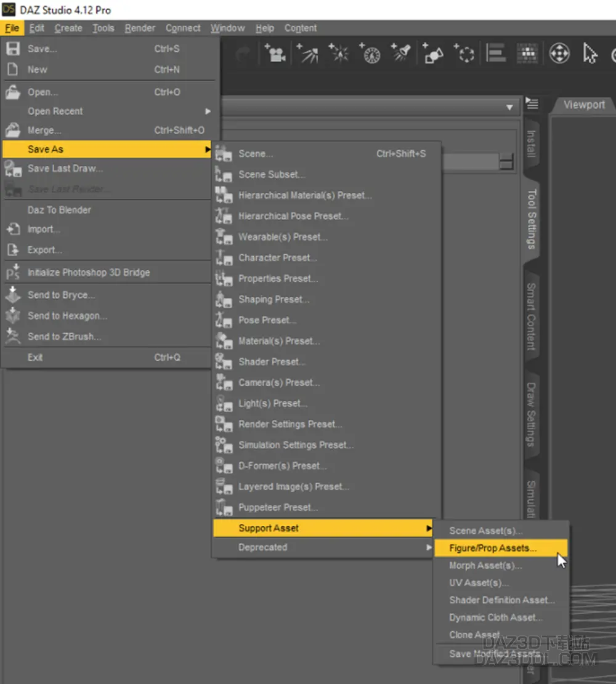Click the Align toolbar icon
This screenshot has height=684, width=616.
pos(496,53)
